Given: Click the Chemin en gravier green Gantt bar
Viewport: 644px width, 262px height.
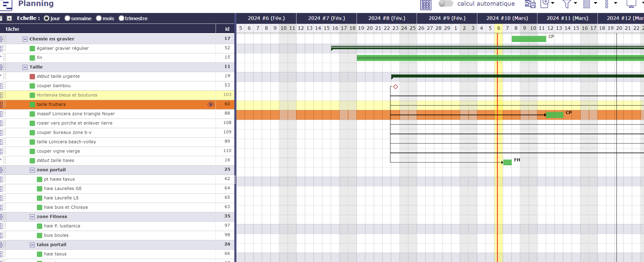Looking at the screenshot, I should coord(529,39).
